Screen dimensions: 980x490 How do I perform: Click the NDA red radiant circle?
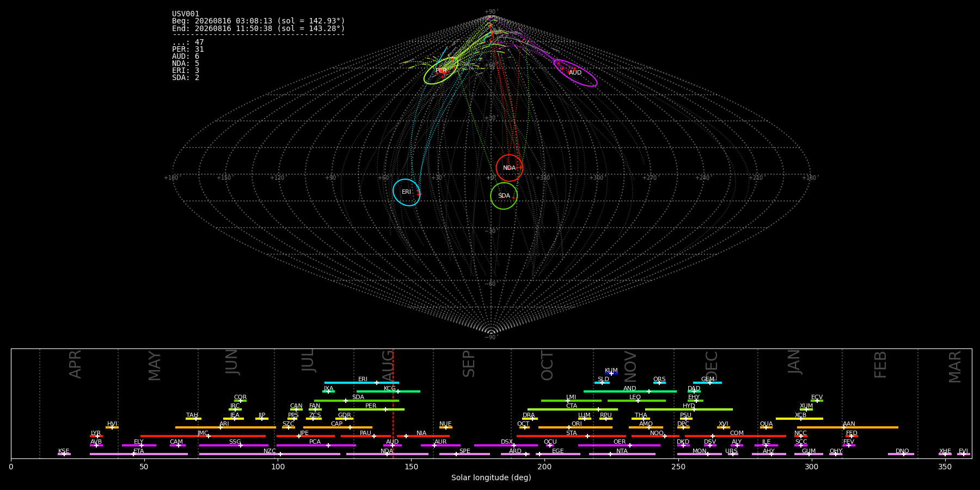(509, 168)
